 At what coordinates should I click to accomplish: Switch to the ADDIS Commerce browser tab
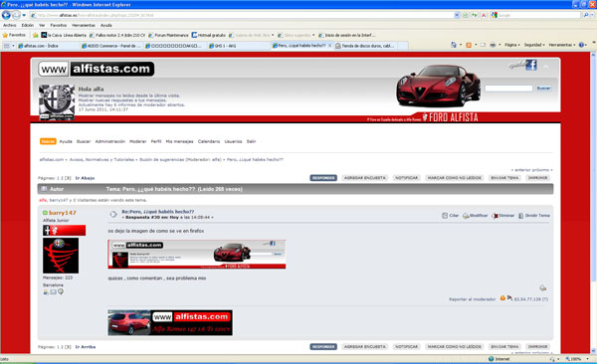coord(111,46)
